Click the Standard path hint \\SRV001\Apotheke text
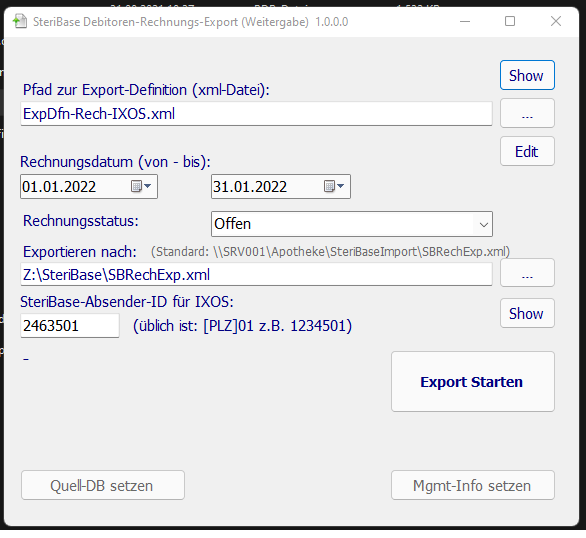The width and height of the screenshot is (586, 538). (330, 252)
